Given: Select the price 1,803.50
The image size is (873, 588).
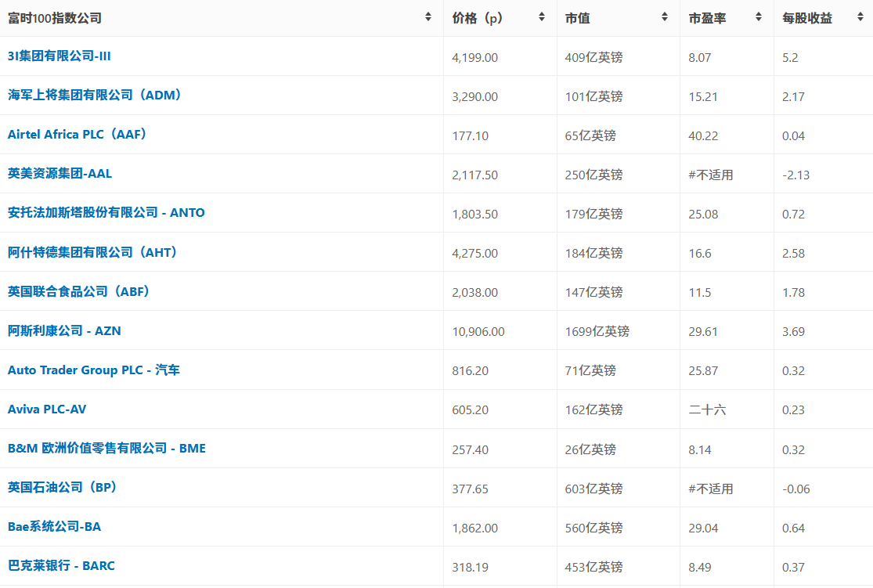Looking at the screenshot, I should pos(475,215).
